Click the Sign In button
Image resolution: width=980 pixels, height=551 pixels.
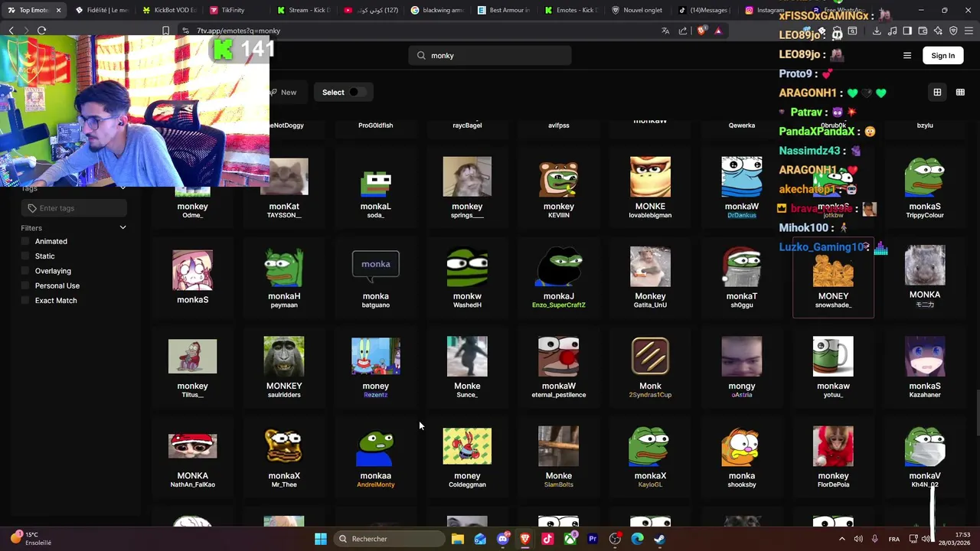click(x=942, y=55)
